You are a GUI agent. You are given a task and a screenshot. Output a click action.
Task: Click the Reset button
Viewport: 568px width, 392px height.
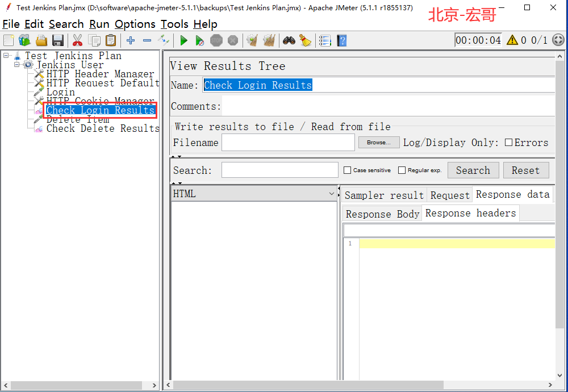[x=525, y=170]
